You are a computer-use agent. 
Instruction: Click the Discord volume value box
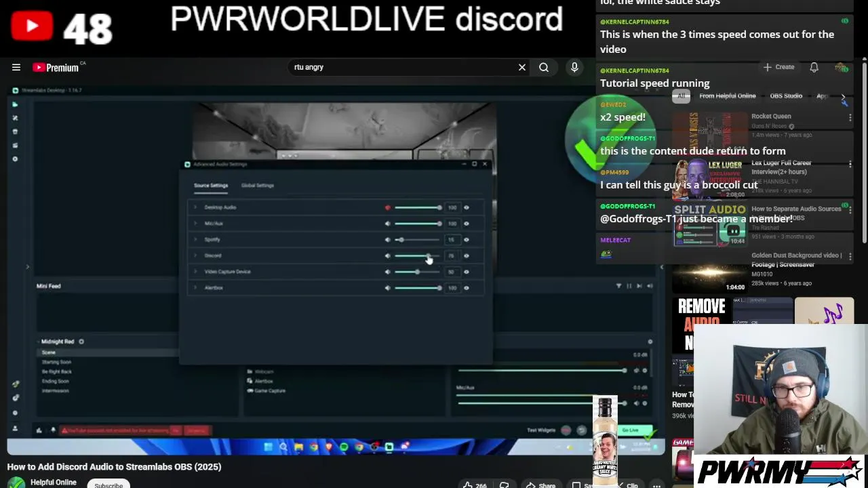coord(451,256)
